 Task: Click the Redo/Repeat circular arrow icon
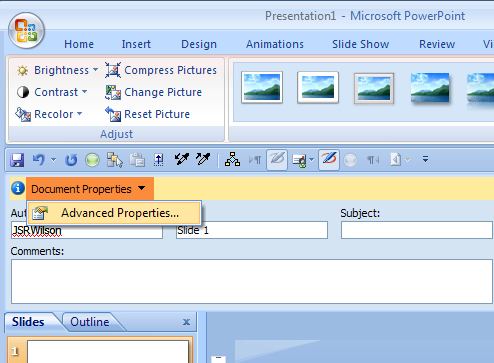[x=71, y=160]
